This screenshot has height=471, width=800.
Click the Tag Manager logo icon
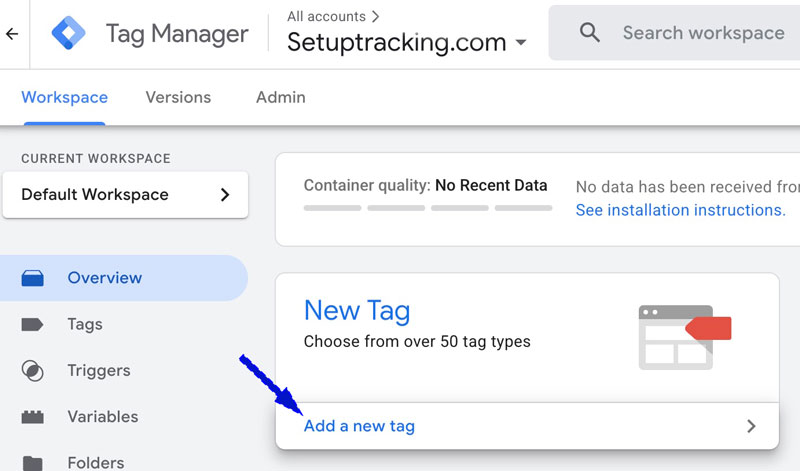tap(68, 33)
